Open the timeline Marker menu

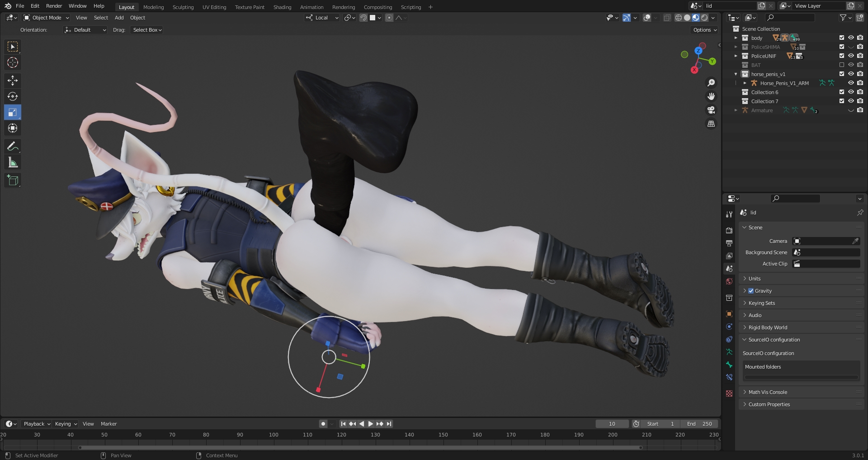108,424
